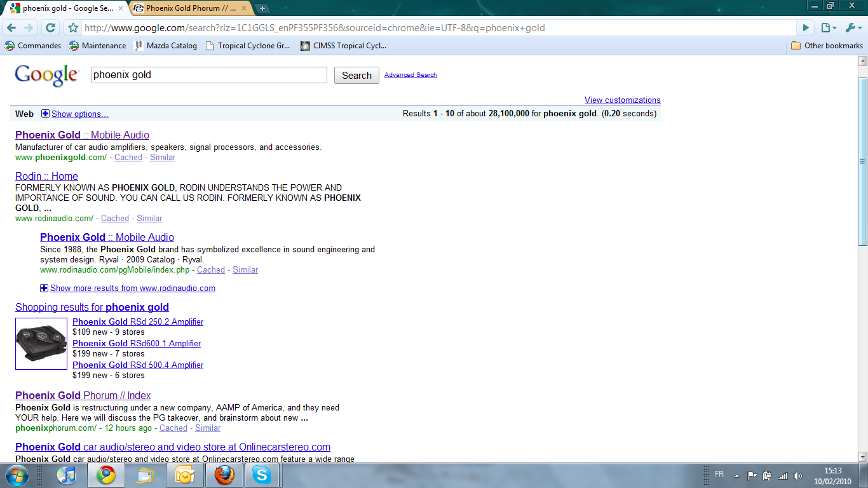Click the page scrollbar down arrow
The height and width of the screenshot is (488, 868).
pos(862,456)
